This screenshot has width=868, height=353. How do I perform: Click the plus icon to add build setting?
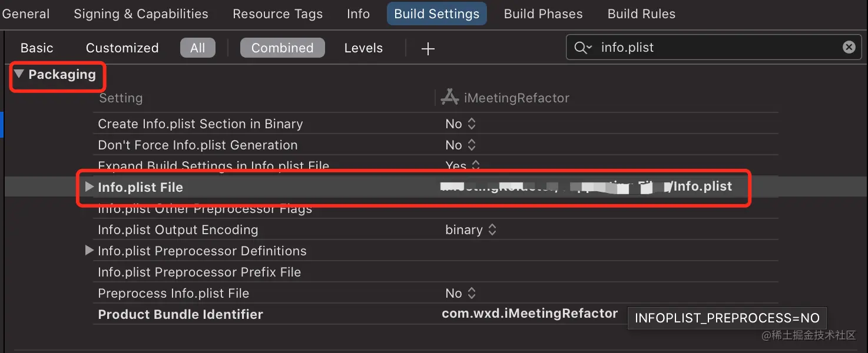point(428,48)
